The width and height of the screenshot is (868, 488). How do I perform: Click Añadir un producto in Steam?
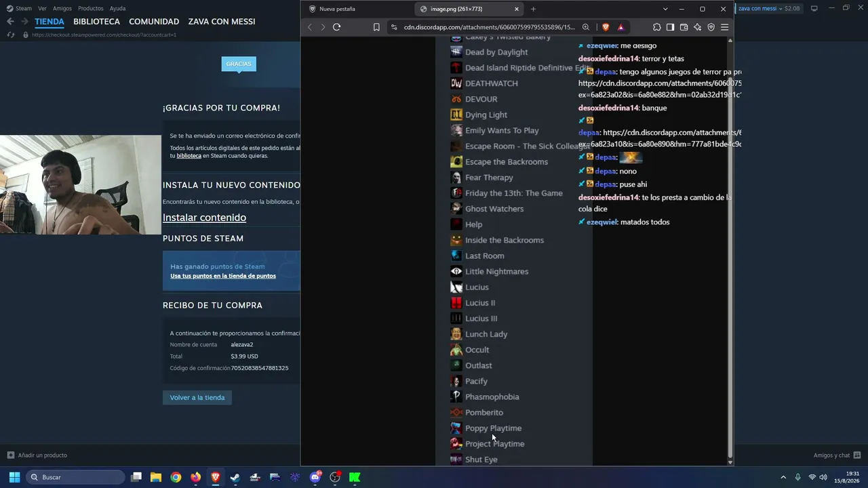click(37, 455)
